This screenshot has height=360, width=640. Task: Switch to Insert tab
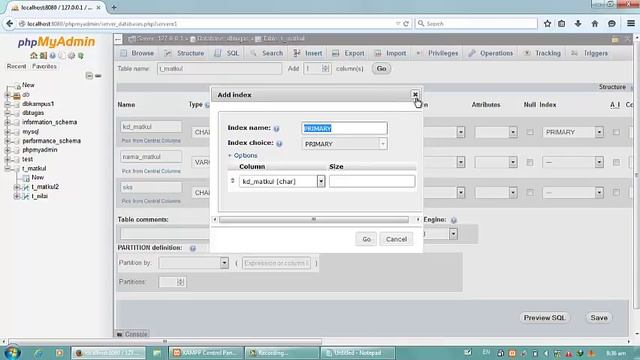[x=308, y=53]
